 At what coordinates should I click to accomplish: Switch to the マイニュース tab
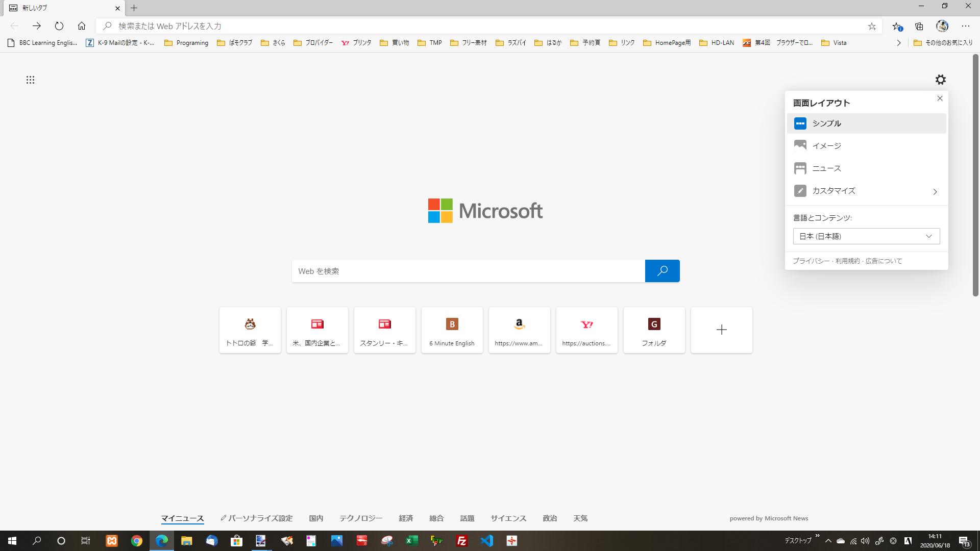point(182,518)
